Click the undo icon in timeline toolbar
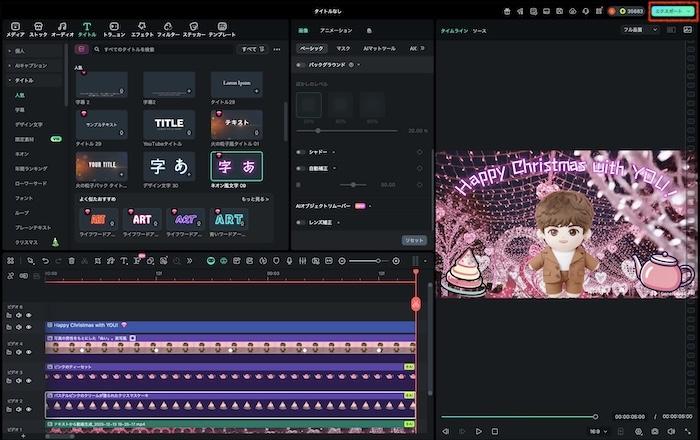 click(x=46, y=261)
